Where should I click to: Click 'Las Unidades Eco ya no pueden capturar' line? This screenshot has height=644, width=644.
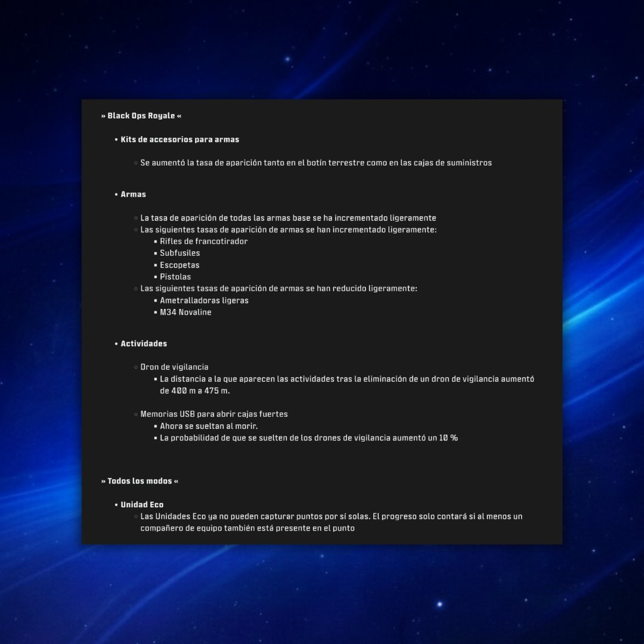(332, 516)
